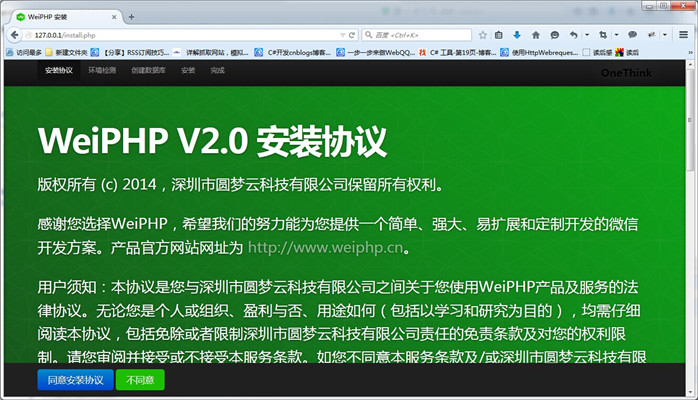
Task: Click the 用户须知 paragraph text
Action: [342, 322]
